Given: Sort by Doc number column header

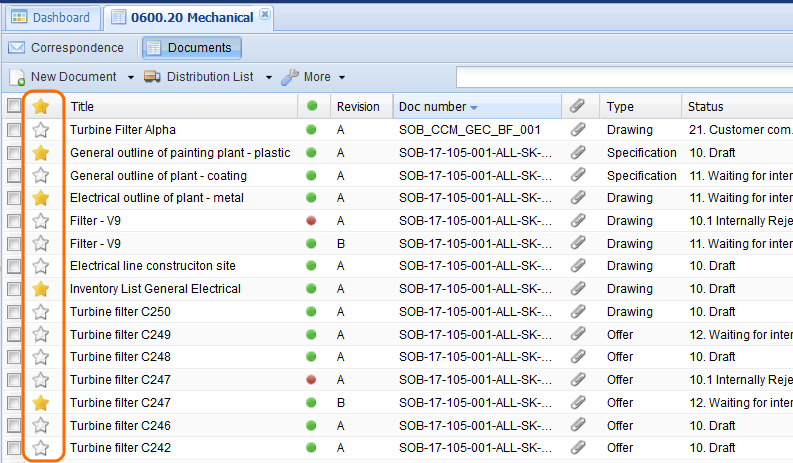Looking at the screenshot, I should pyautogui.click(x=438, y=106).
